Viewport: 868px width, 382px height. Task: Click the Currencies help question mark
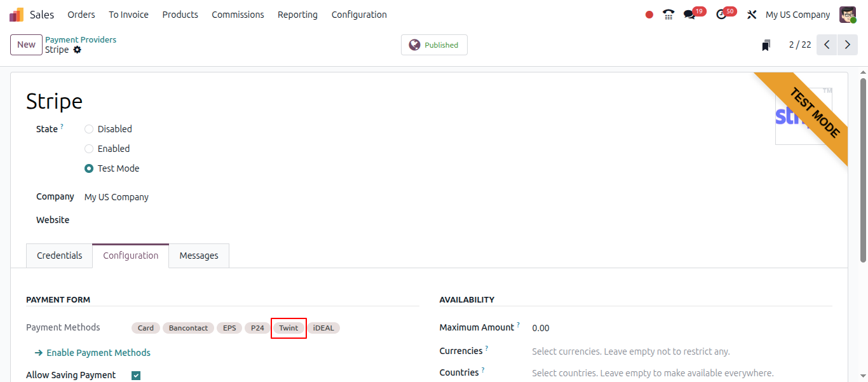tap(487, 348)
